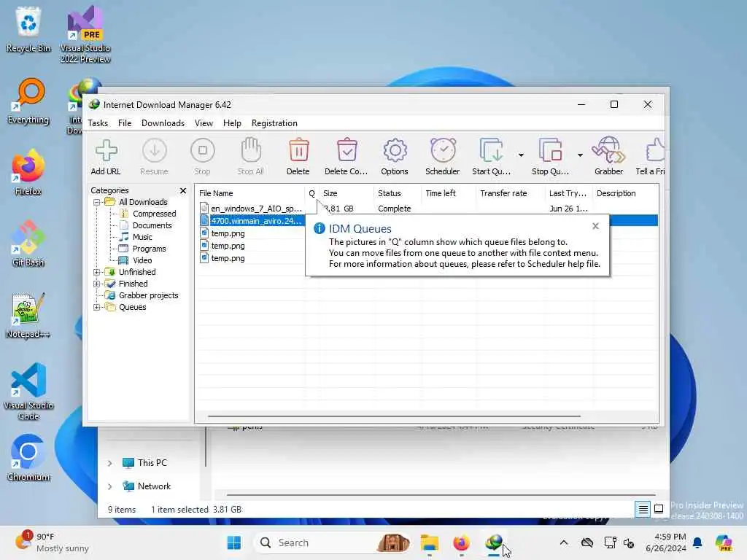Screen dimensions: 747x560
Task: Open the Registration menu
Action: coord(274,123)
